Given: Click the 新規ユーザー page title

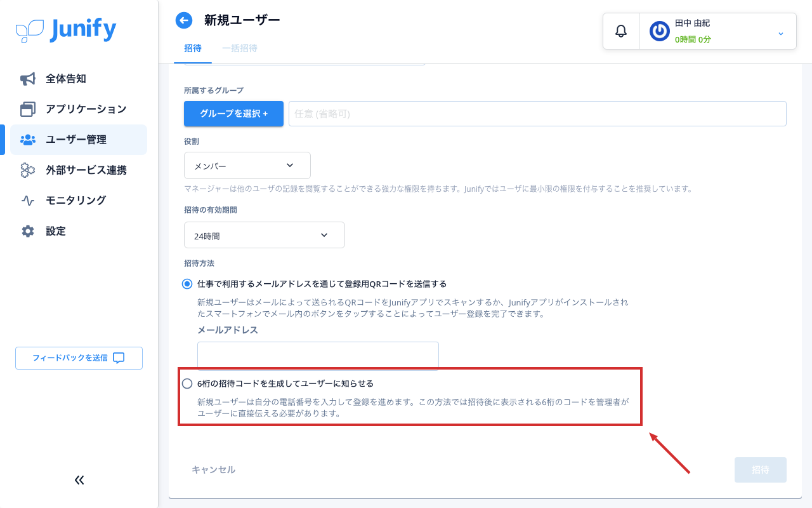Looking at the screenshot, I should (242, 20).
